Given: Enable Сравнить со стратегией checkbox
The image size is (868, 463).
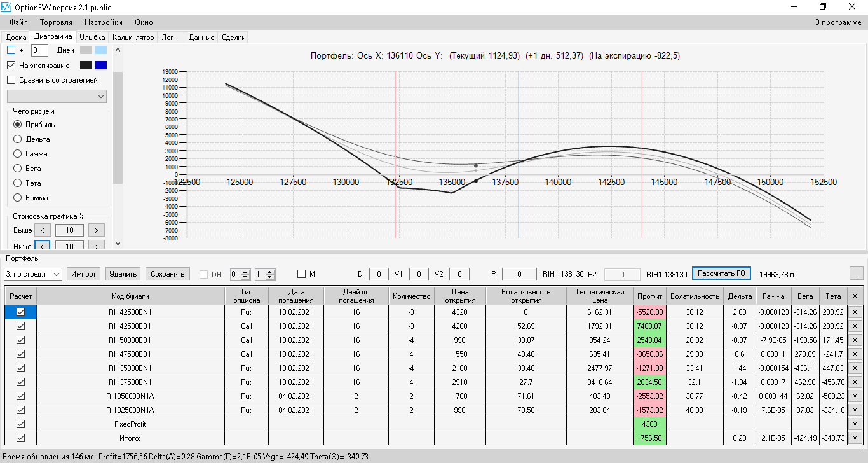Looking at the screenshot, I should tap(11, 80).
